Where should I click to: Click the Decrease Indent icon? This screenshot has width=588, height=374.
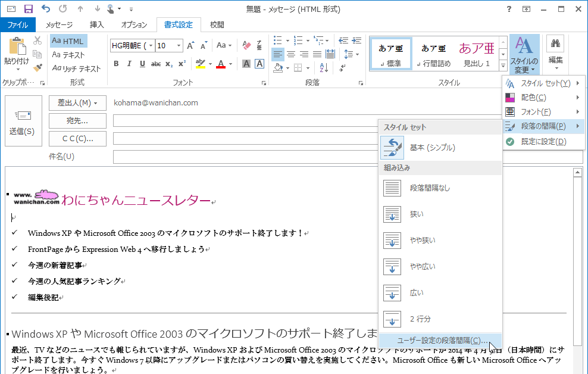[343, 40]
